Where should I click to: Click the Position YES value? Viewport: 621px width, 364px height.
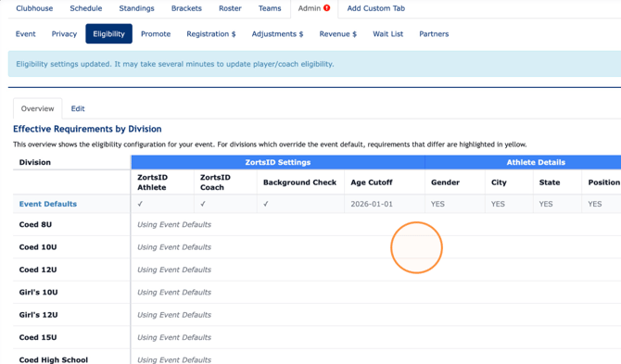point(595,204)
